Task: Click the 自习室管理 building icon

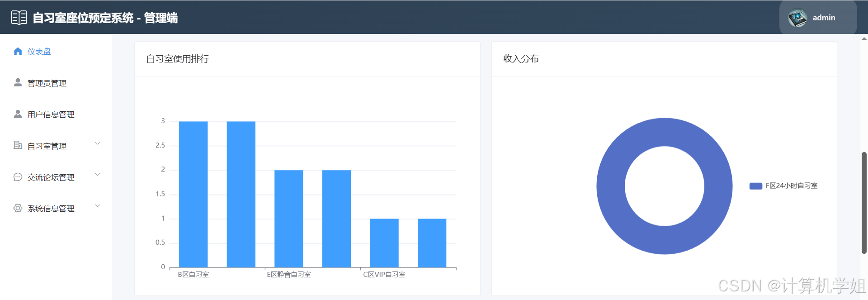Action: pos(18,145)
